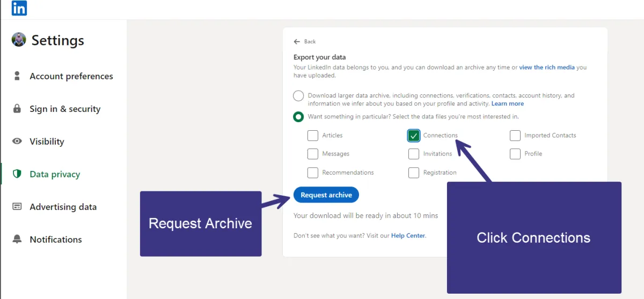
Task: Go to Account preferences section
Action: [x=63, y=76]
